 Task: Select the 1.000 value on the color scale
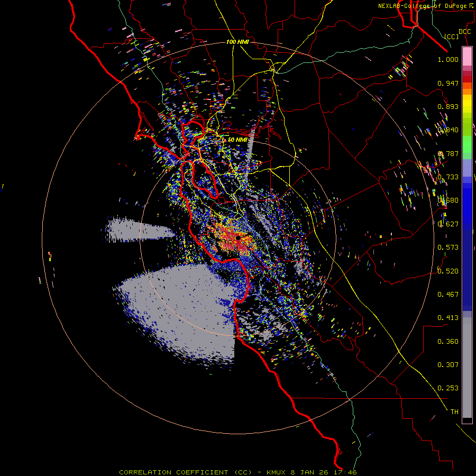(x=448, y=59)
